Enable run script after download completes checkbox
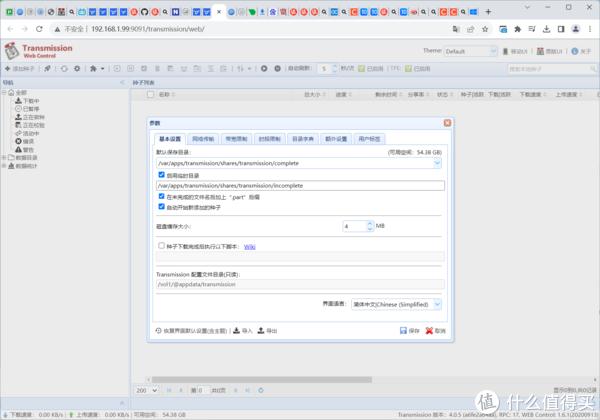This screenshot has width=600, height=420. coord(161,246)
